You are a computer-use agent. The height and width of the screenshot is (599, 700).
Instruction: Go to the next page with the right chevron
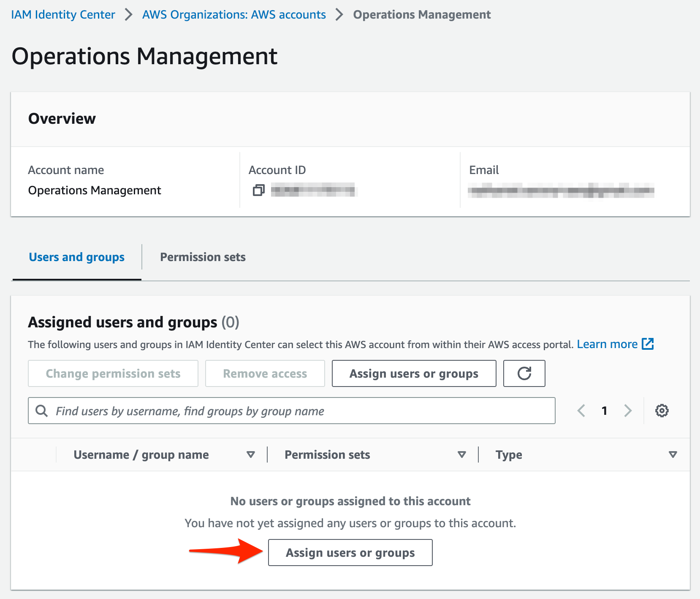tap(628, 411)
